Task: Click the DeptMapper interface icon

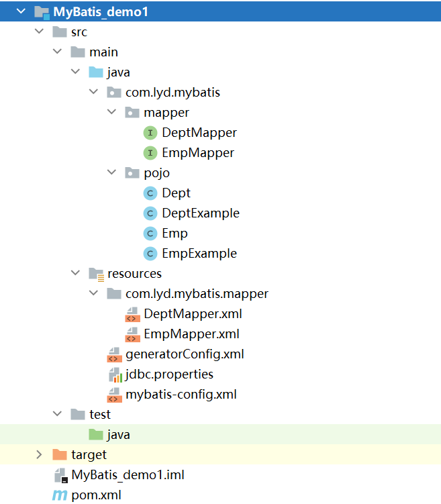Action: tap(150, 133)
